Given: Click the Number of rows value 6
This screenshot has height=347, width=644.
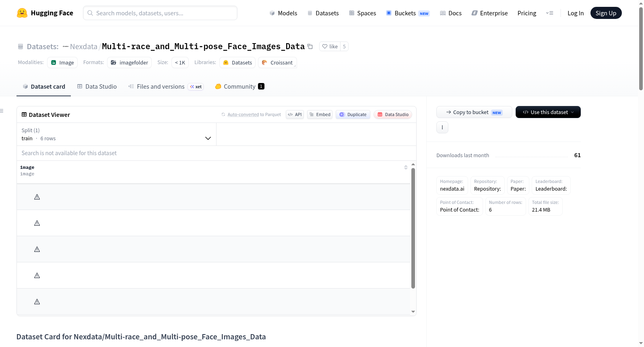Looking at the screenshot, I should (490, 210).
